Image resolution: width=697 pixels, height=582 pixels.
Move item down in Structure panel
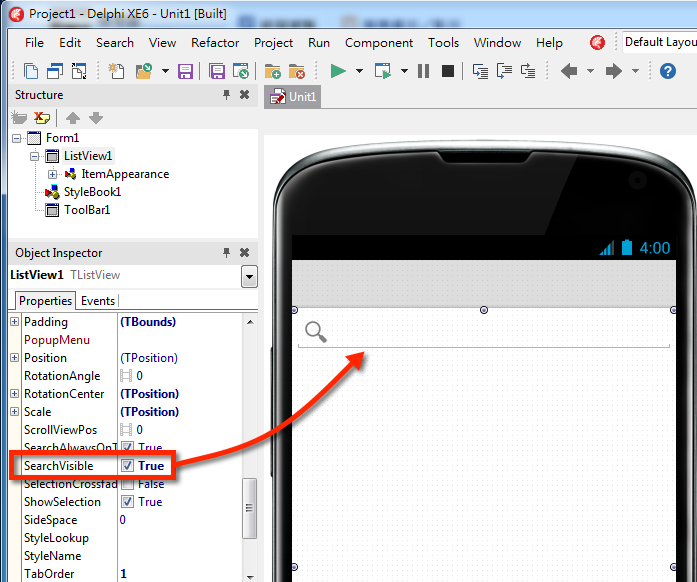[96, 118]
